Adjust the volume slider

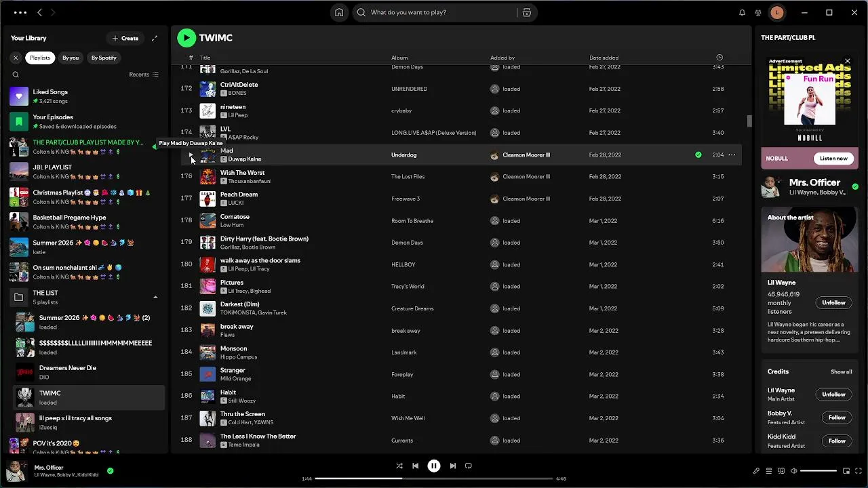(818, 471)
